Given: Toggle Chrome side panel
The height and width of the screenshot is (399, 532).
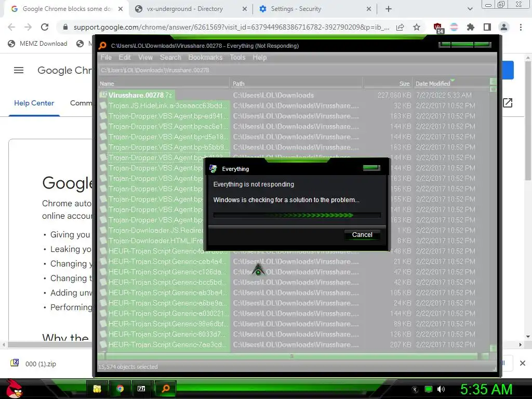Looking at the screenshot, I should coord(487,27).
